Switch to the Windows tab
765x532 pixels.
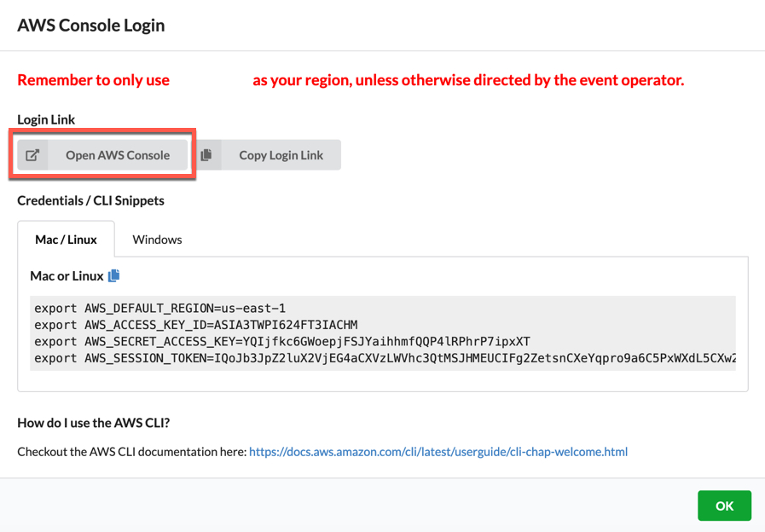(x=157, y=240)
